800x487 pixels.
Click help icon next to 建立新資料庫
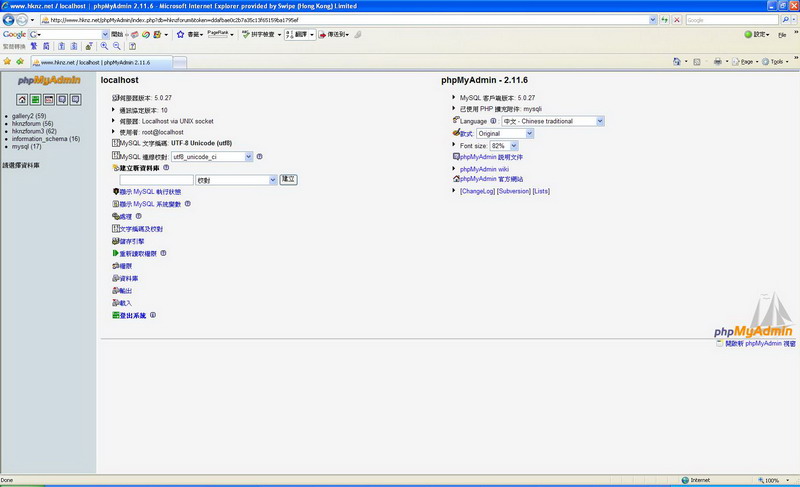point(166,168)
